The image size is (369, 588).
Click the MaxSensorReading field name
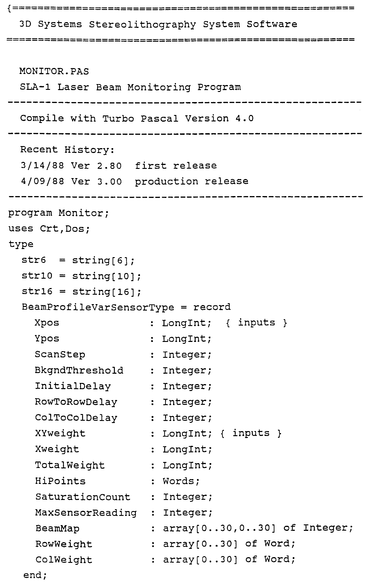(x=86, y=513)
